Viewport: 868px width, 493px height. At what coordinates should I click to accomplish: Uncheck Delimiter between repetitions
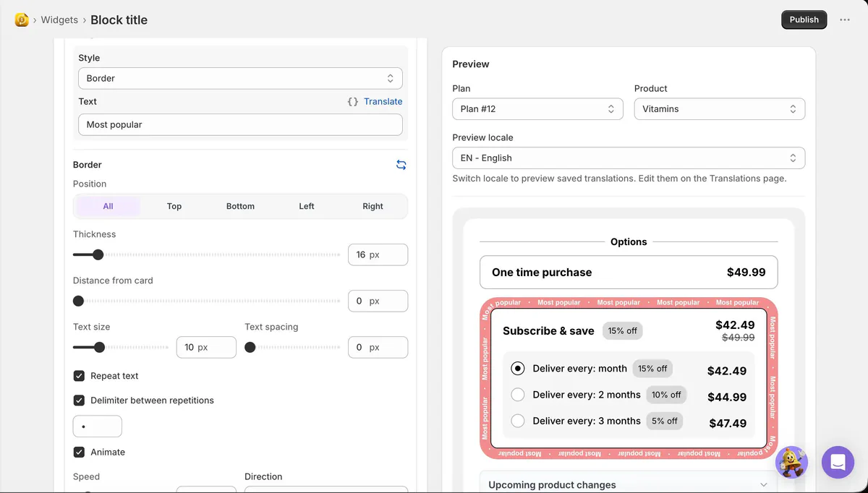(x=80, y=400)
